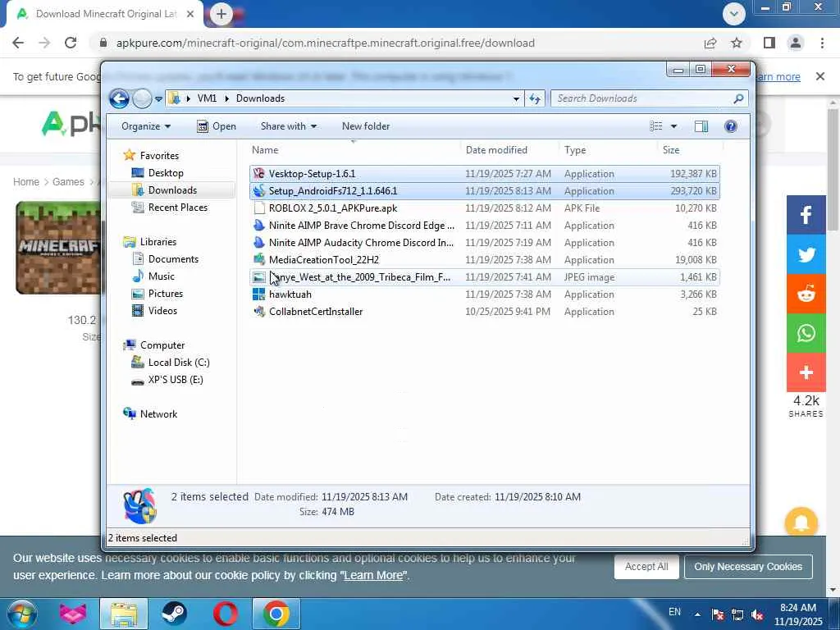Viewport: 840px width, 630px height.
Task: Click Only Necessary Cookies button
Action: pos(748,567)
